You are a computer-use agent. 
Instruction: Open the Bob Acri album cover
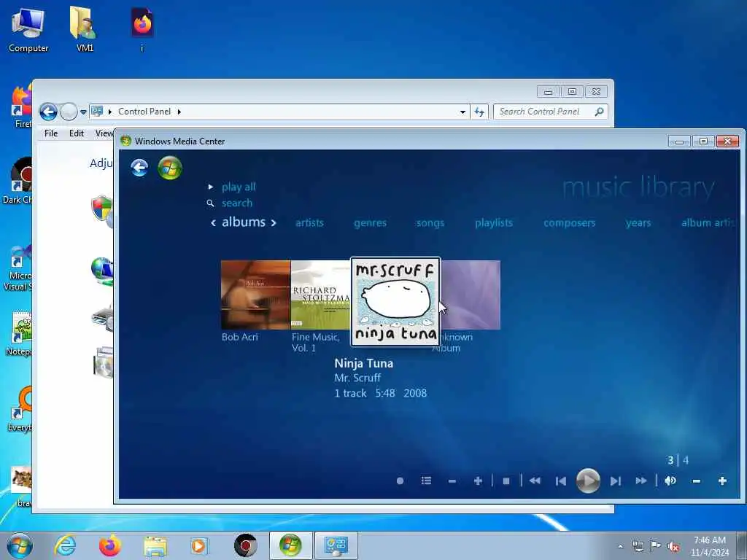click(x=255, y=295)
